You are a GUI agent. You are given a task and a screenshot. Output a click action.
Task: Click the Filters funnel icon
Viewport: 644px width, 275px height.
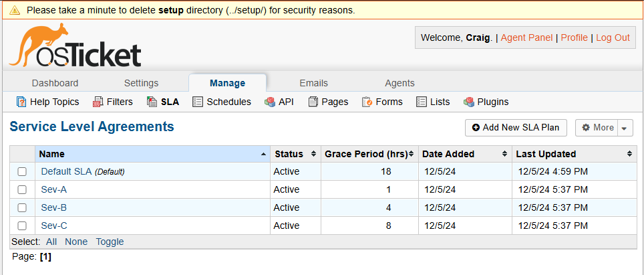coord(98,102)
